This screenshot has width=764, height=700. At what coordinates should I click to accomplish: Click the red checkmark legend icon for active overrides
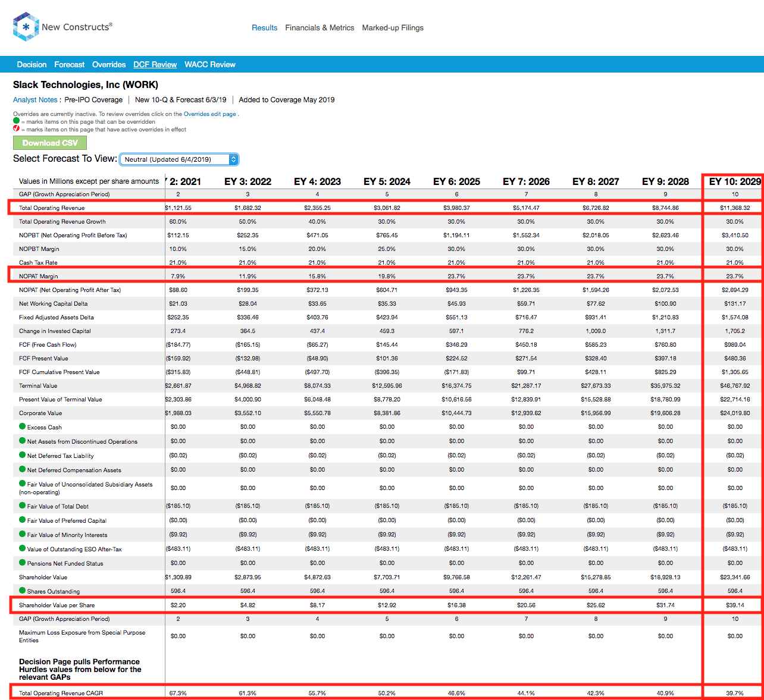tap(17, 128)
